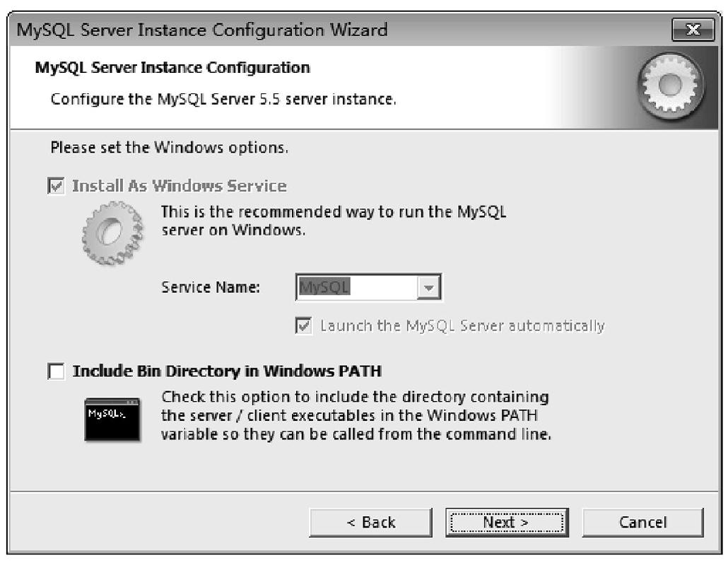Click the Install As Windows Service label

click(180, 186)
